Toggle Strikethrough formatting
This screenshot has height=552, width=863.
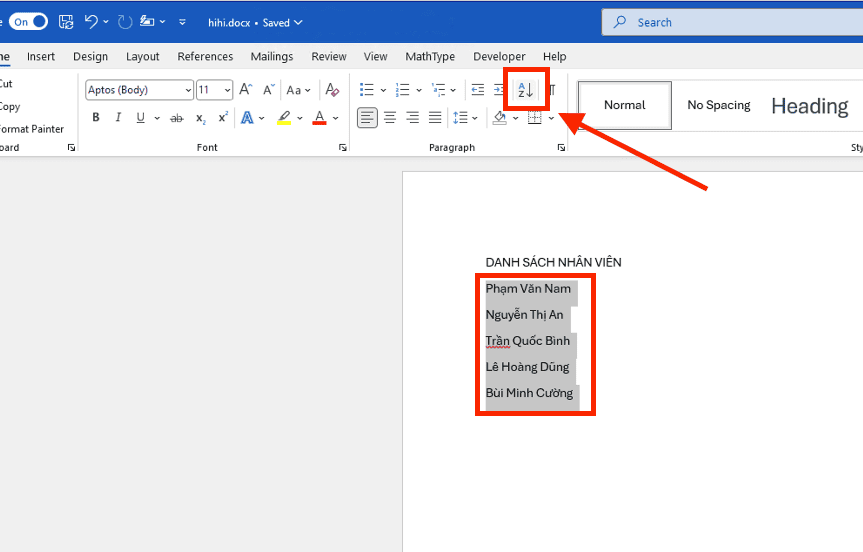tap(177, 117)
